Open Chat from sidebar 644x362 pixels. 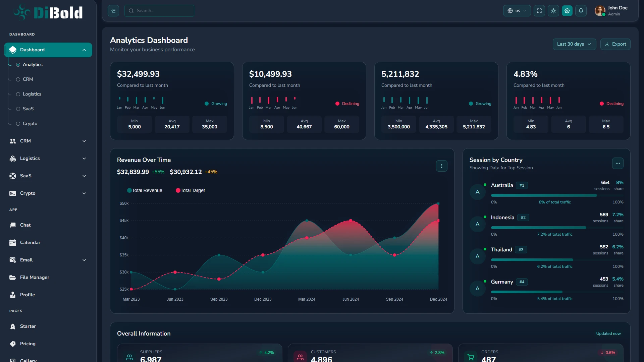point(48,225)
